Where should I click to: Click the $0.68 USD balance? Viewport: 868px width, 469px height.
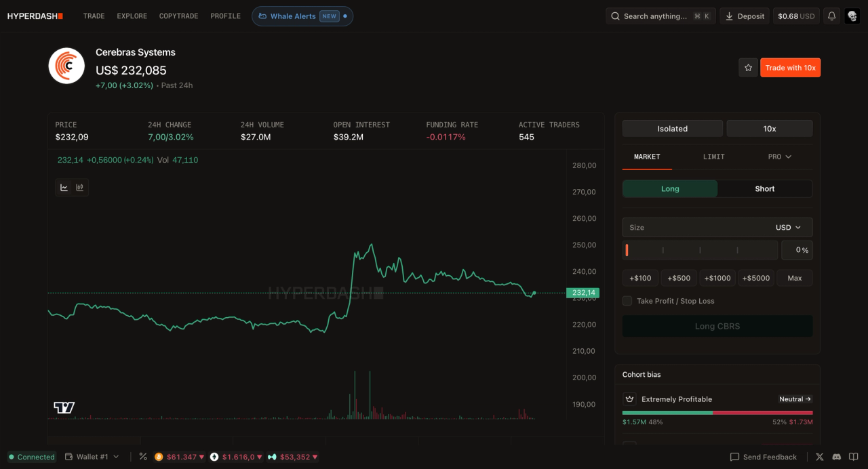click(796, 16)
